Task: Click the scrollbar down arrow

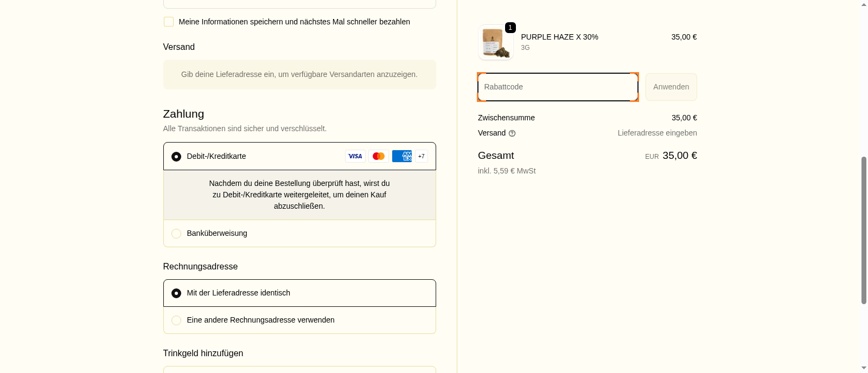Action: [864, 368]
